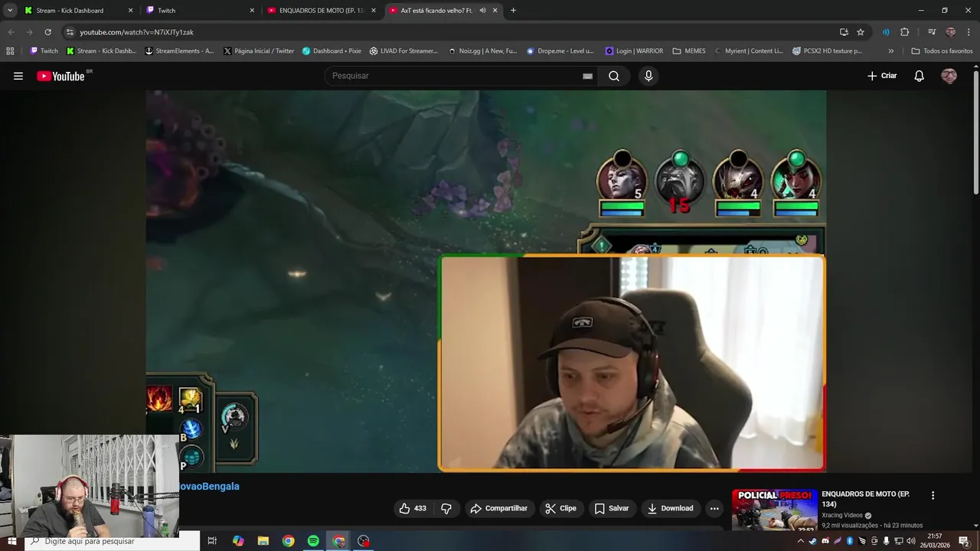Screen dimensions: 980x551
Task: Open Spotify from taskbar
Action: [313, 541]
